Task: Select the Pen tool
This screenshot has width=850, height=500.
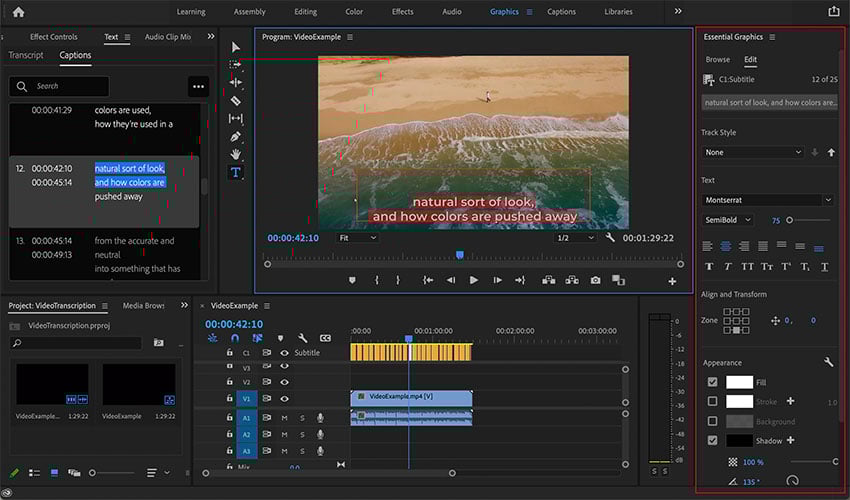Action: (x=236, y=136)
